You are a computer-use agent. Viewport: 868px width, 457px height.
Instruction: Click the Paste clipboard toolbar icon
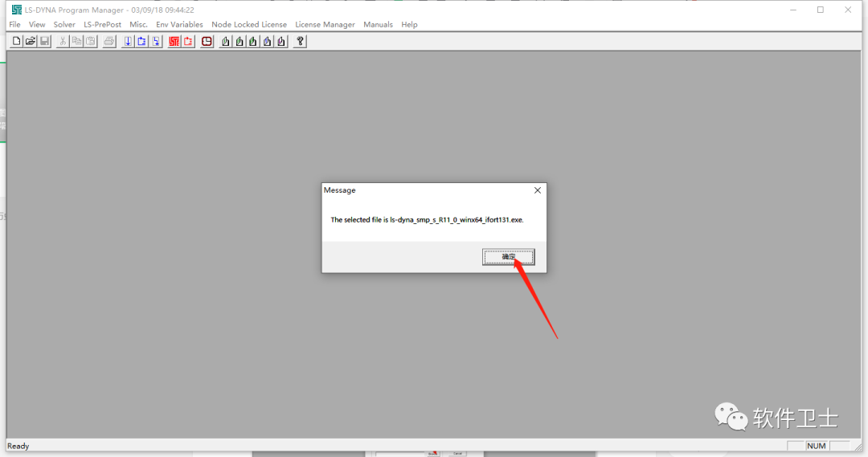pyautogui.click(x=90, y=41)
